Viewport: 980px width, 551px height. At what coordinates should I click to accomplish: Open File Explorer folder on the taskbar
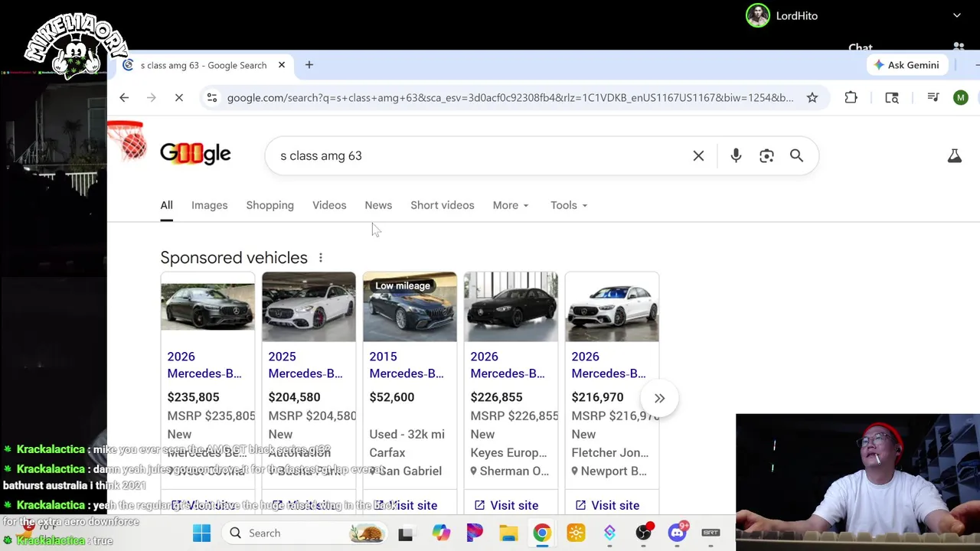click(x=508, y=533)
